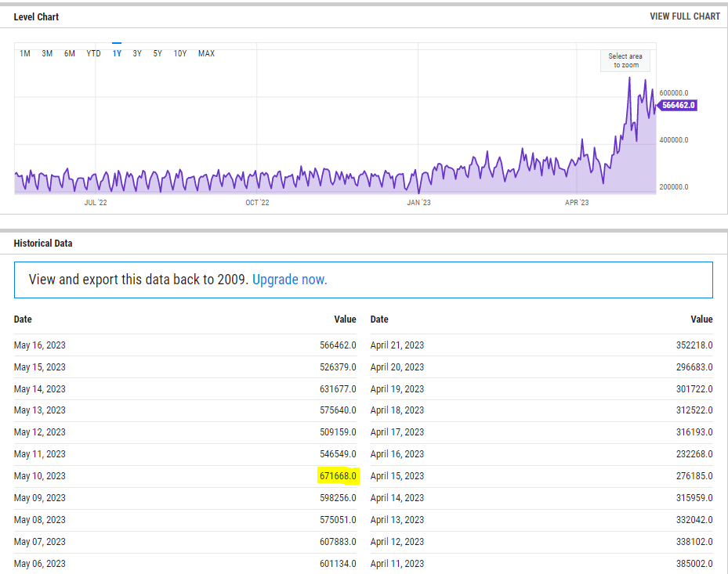This screenshot has height=574, width=728.
Task: Click the right Value column header
Action: click(x=701, y=319)
